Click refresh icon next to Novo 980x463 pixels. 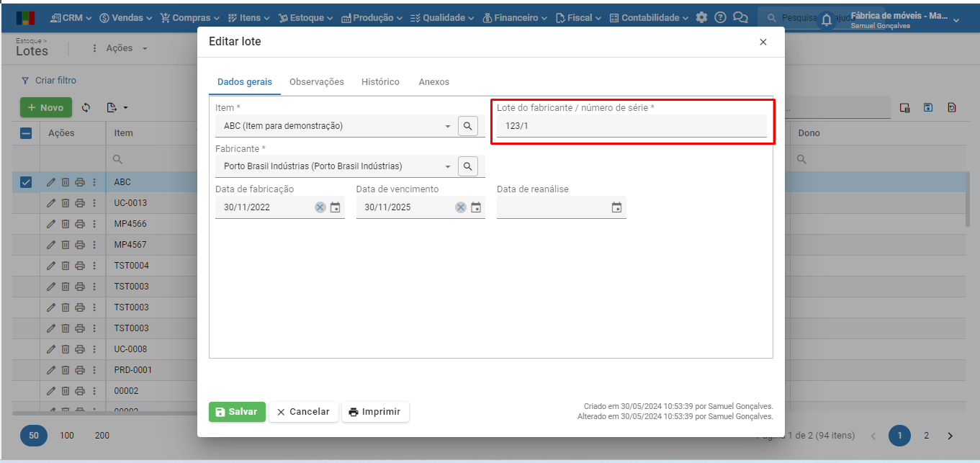[x=86, y=107]
